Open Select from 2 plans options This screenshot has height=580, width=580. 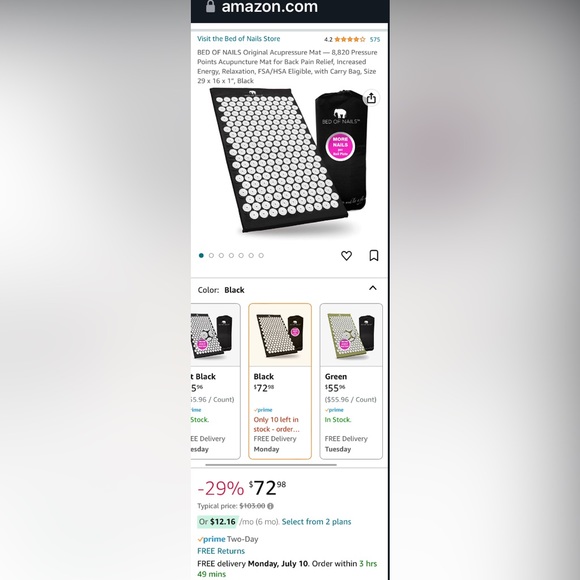(316, 522)
